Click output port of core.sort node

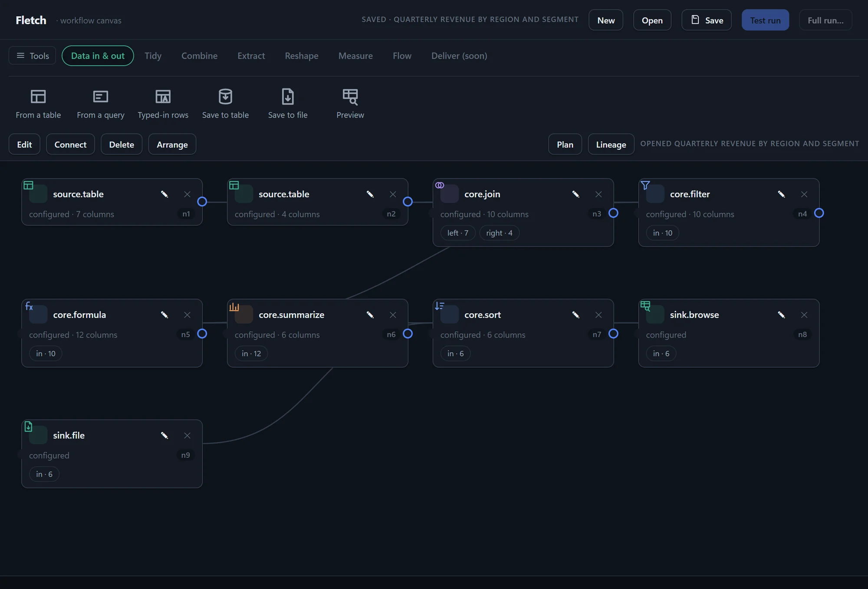(x=614, y=334)
